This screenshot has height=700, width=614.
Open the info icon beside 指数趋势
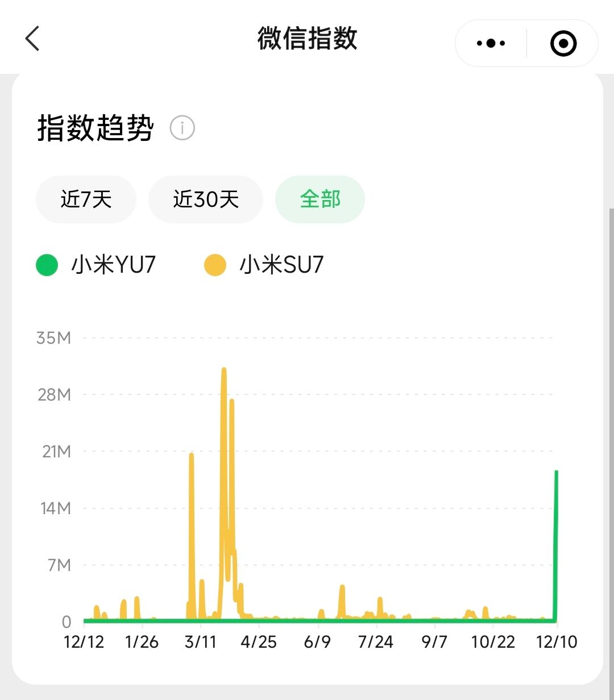tap(182, 128)
